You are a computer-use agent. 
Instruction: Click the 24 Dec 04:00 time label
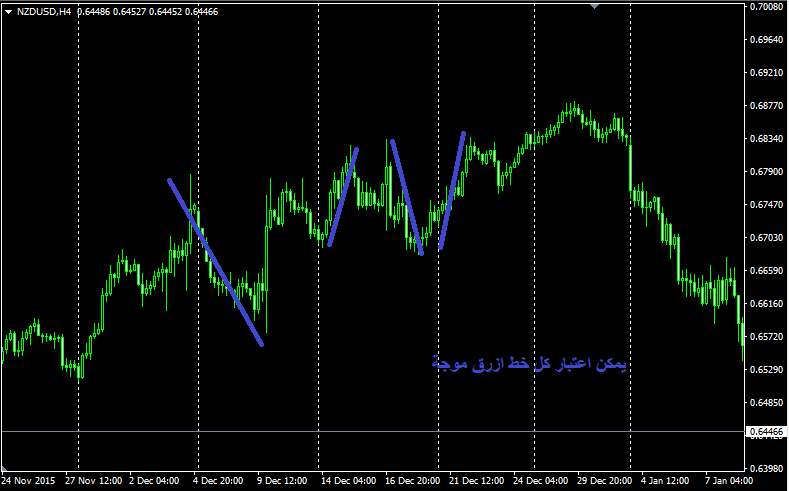click(x=540, y=481)
